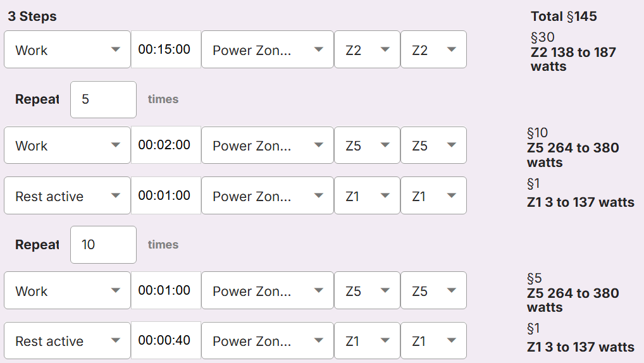This screenshot has height=363, width=644.
Task: Open the Work dropdown beside 00:01:00
Action: [67, 291]
